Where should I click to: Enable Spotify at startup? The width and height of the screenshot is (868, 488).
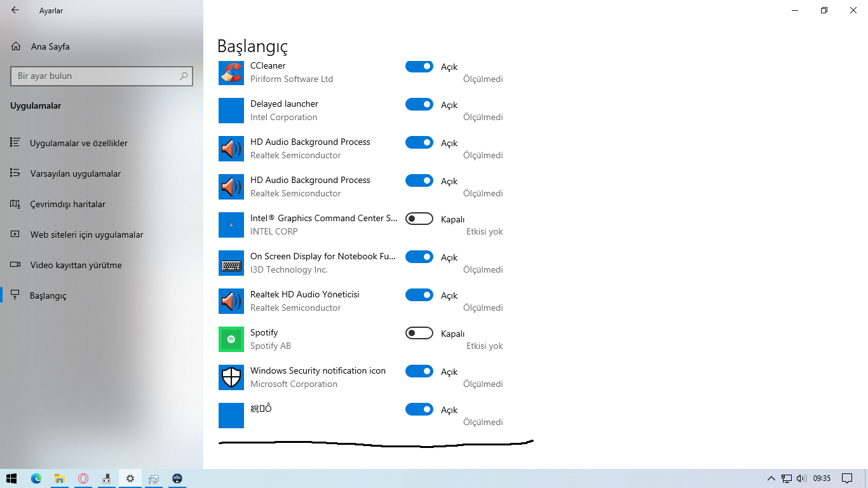[x=419, y=333]
